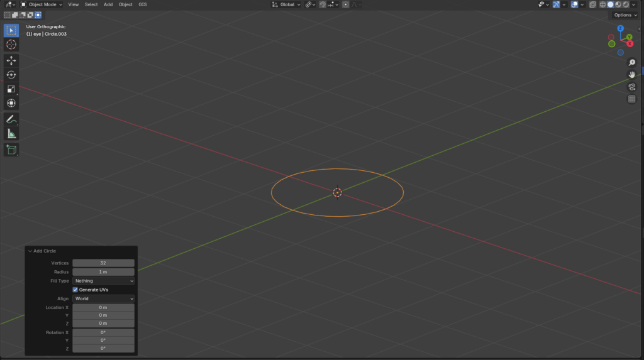This screenshot has width=644, height=360.
Task: Open the editor type dropdown
Action: coord(10,4)
